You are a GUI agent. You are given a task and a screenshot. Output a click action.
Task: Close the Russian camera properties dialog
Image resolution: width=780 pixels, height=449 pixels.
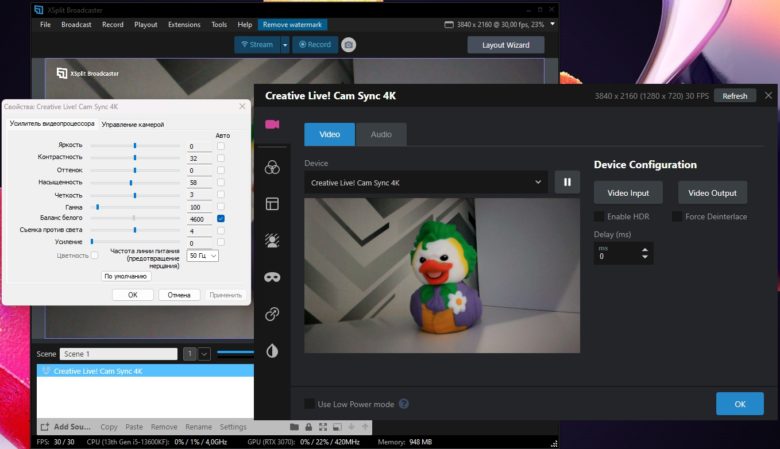point(242,106)
